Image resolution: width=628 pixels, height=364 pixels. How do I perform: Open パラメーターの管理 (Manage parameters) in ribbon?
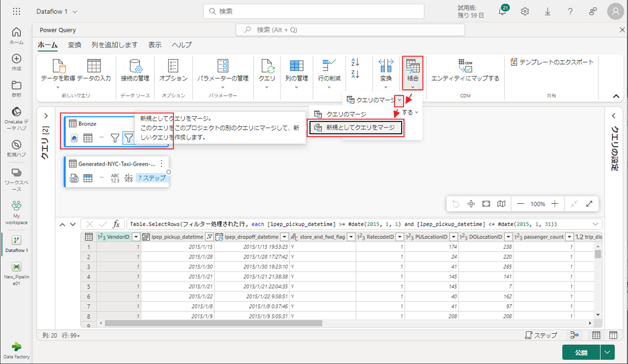(x=222, y=67)
